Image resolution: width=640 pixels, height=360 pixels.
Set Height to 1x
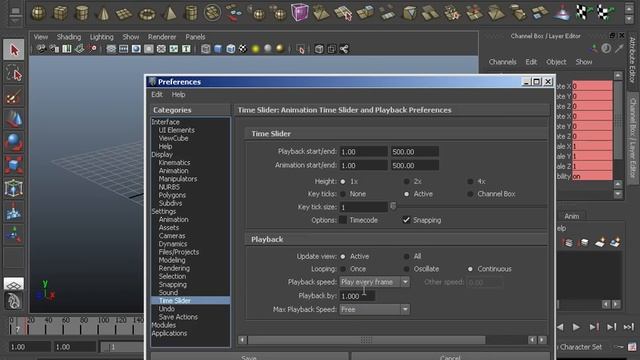click(343, 181)
